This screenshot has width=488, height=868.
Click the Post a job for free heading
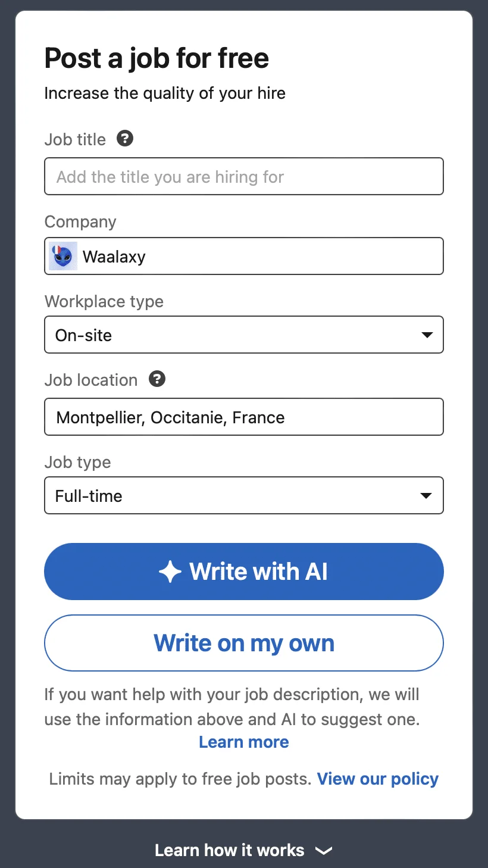(157, 58)
